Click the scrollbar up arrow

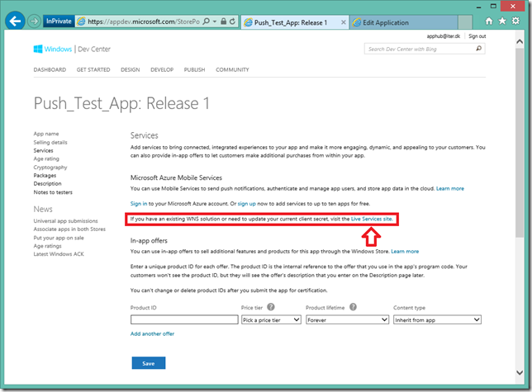click(x=520, y=41)
